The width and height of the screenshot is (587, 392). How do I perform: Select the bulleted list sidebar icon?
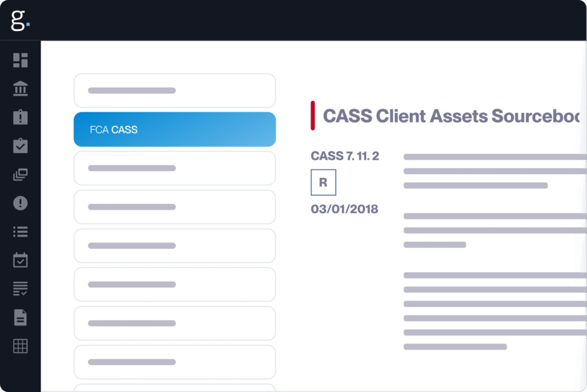coord(21,232)
